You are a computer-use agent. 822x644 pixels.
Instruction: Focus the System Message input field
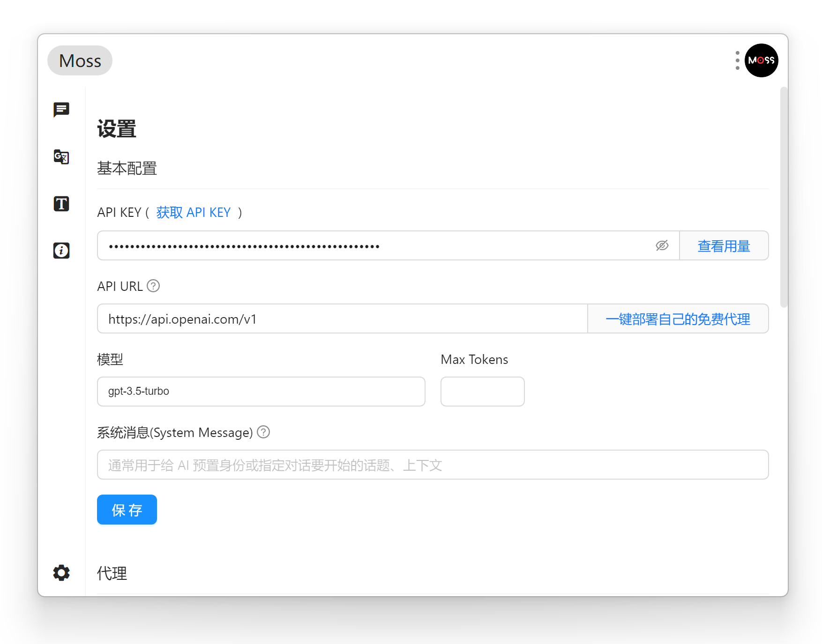point(433,465)
